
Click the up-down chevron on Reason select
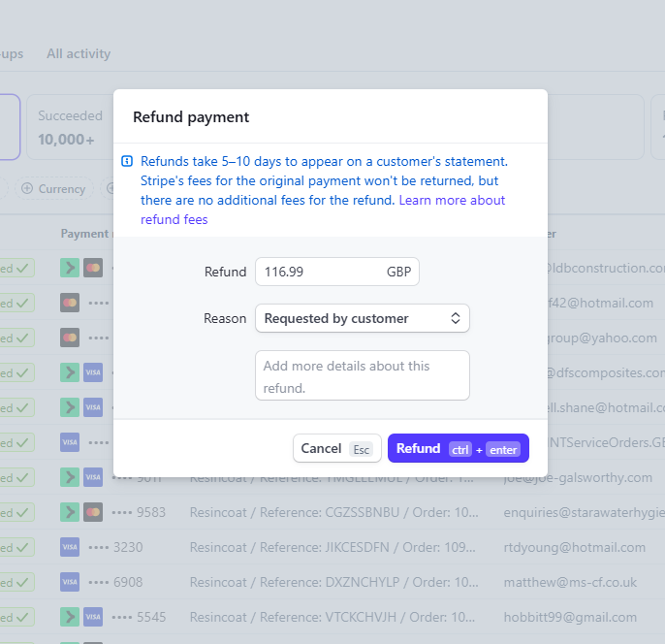(x=456, y=318)
